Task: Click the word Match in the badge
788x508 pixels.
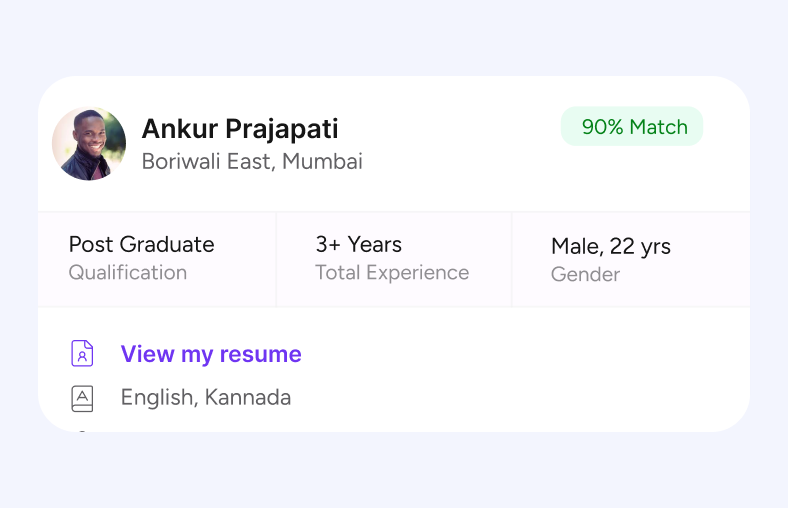Action: 658,127
